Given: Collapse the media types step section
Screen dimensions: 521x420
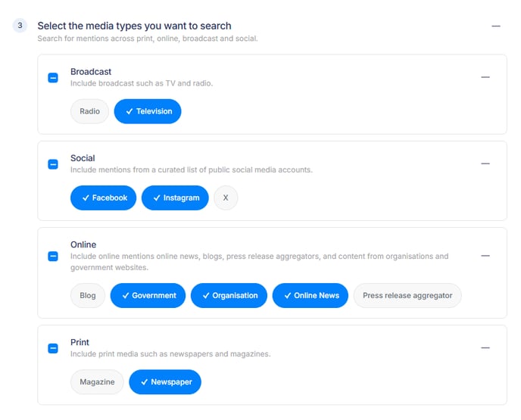Looking at the screenshot, I should tap(496, 26).
